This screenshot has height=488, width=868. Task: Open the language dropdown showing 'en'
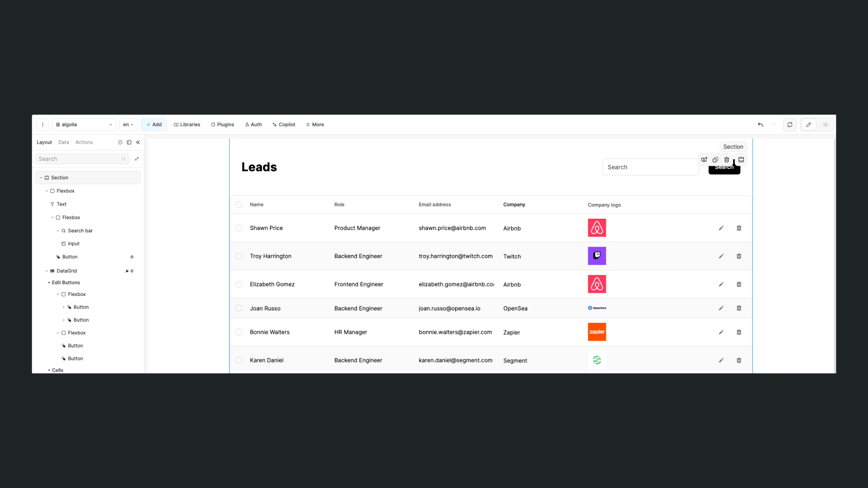click(x=128, y=125)
